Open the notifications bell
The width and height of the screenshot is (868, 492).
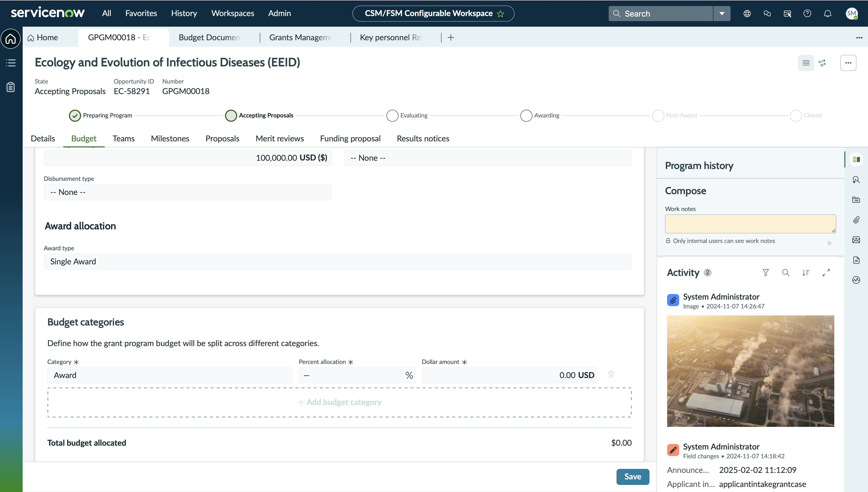[x=827, y=14]
